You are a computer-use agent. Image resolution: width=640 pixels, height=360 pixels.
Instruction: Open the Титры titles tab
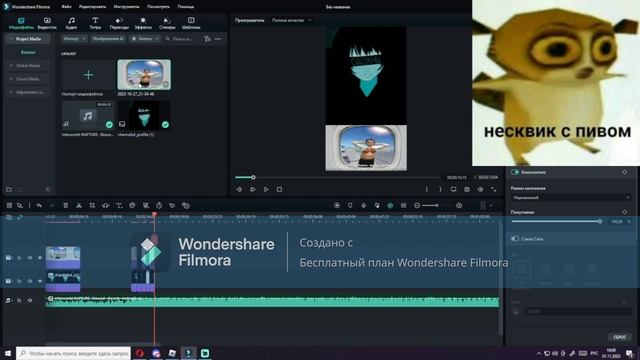pos(95,23)
